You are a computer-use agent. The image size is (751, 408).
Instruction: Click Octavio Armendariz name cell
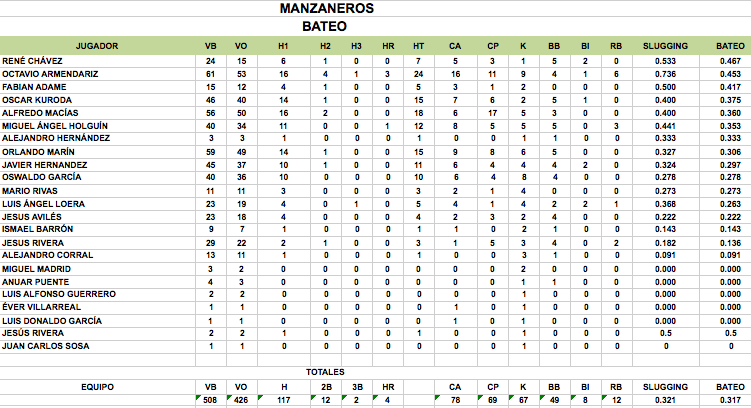click(x=50, y=74)
